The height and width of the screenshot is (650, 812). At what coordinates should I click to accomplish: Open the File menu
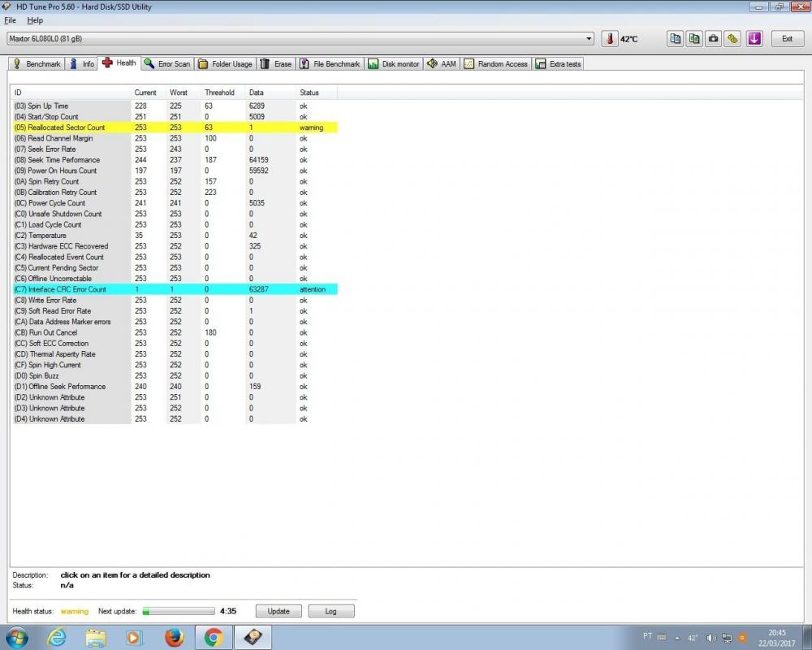coord(10,20)
